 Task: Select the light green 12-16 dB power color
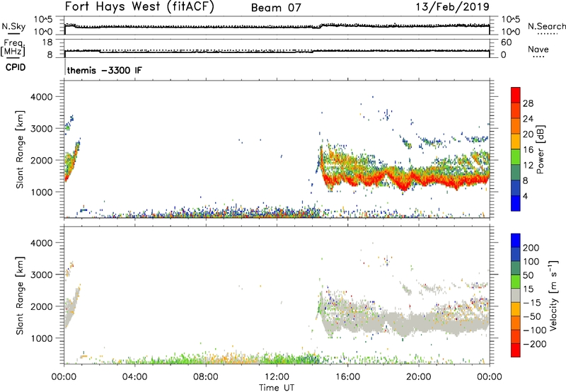click(x=516, y=157)
